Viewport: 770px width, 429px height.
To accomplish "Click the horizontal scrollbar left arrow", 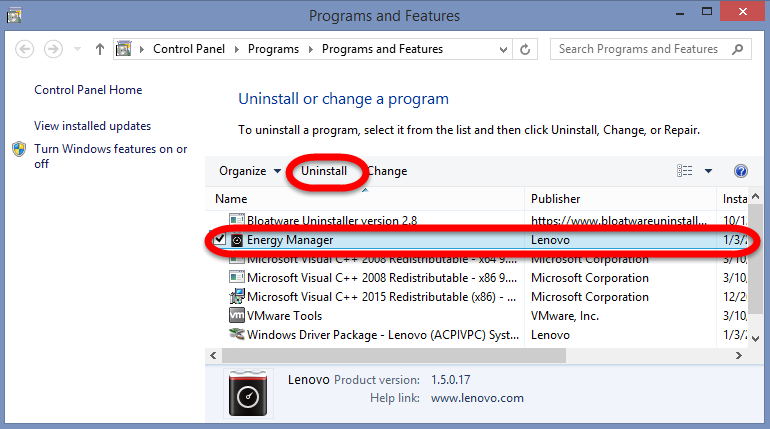I will tap(213, 355).
